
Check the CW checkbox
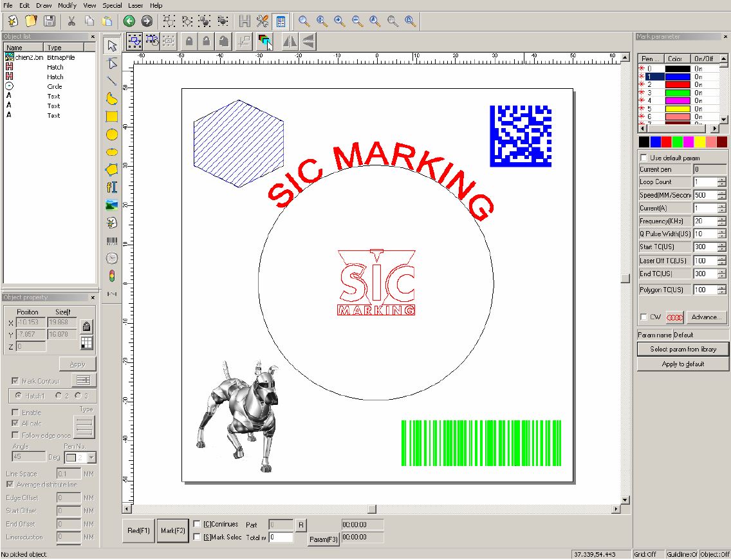tap(643, 317)
